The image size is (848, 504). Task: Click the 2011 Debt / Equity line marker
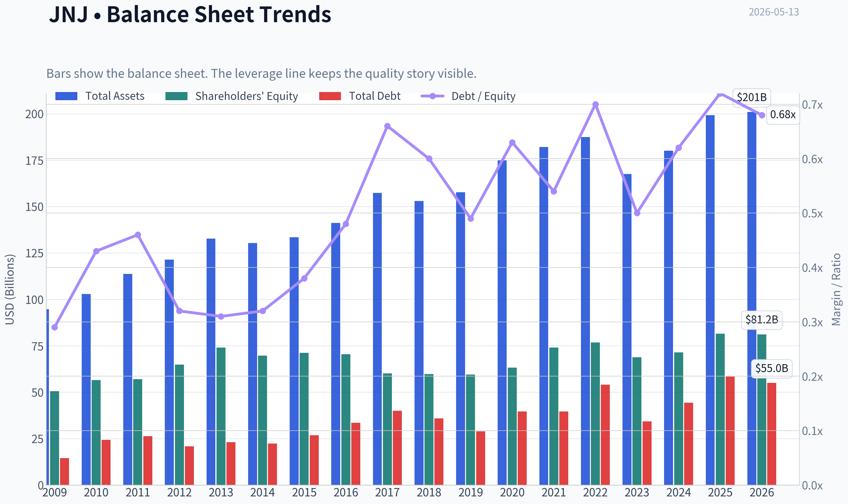pyautogui.click(x=138, y=235)
